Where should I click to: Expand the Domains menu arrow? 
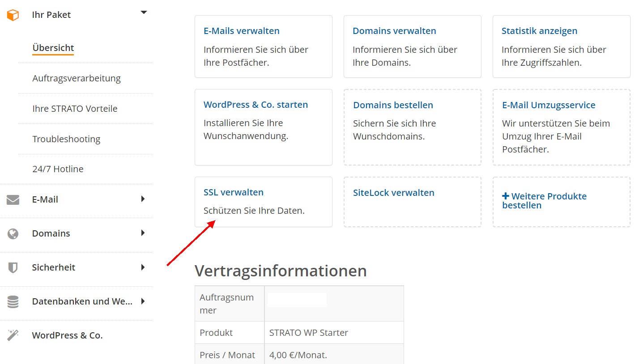143,233
